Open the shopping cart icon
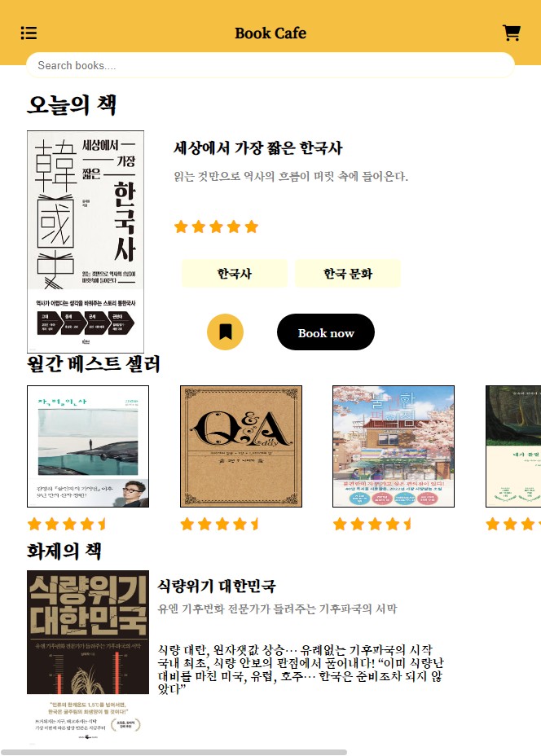 tap(511, 33)
